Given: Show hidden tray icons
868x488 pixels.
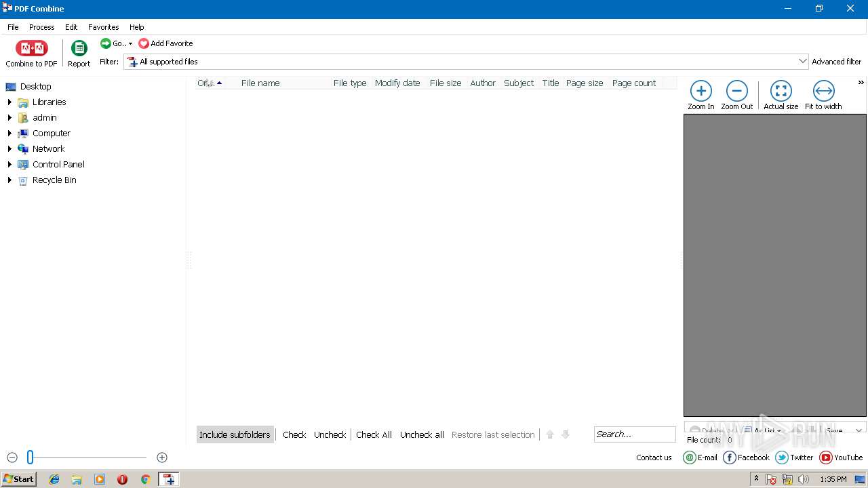Looking at the screenshot, I should point(756,479).
